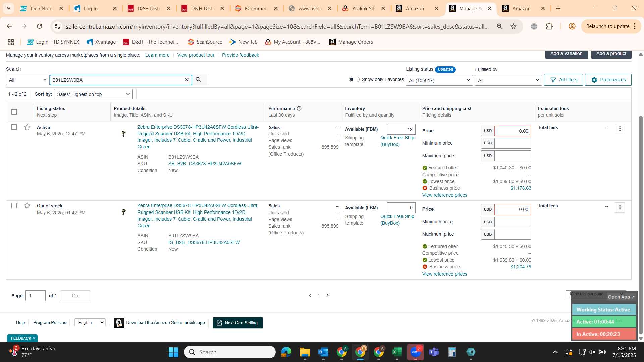Open the business price $1,178.63 link
The height and width of the screenshot is (362, 644).
(521, 188)
